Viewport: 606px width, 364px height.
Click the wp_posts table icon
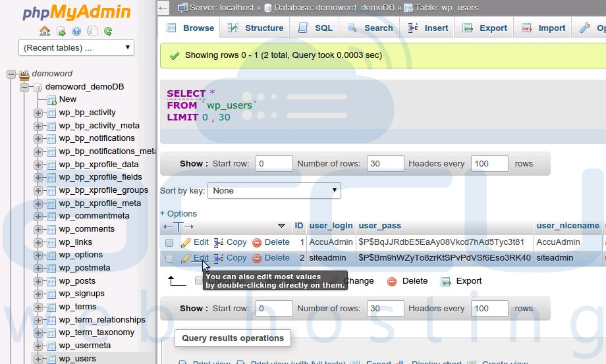point(51,282)
